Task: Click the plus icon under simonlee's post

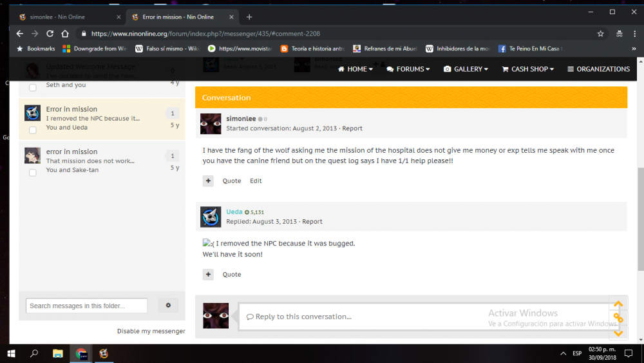Action: pos(208,181)
